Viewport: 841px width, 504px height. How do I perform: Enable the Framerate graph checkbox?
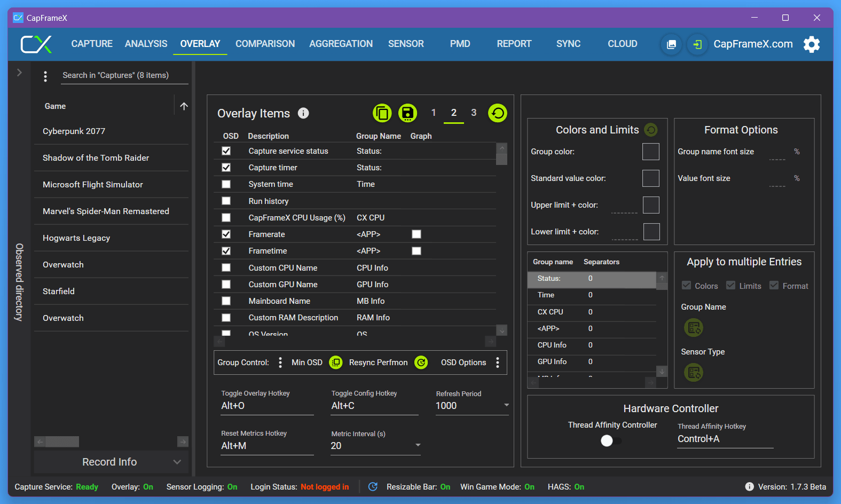[x=416, y=234]
